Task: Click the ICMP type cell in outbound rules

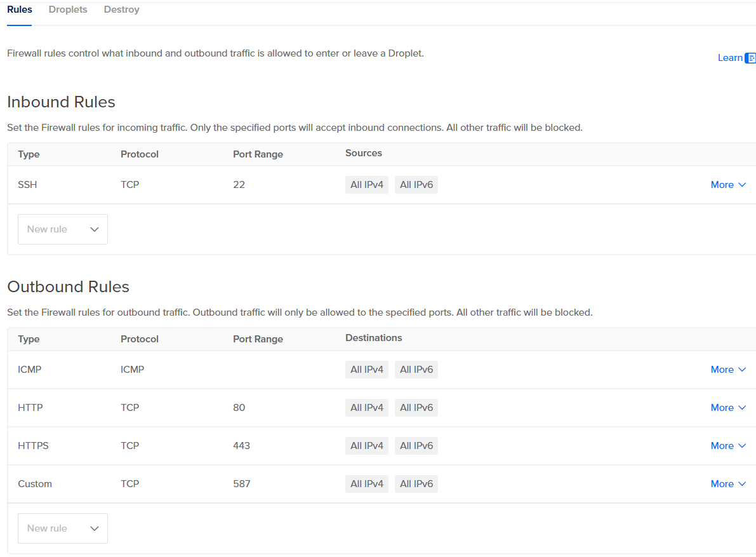Action: [29, 370]
